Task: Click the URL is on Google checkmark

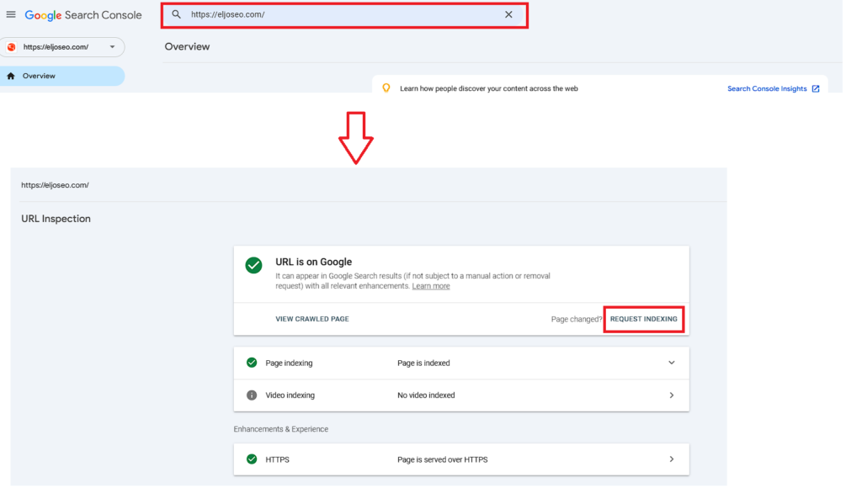Action: click(x=253, y=266)
